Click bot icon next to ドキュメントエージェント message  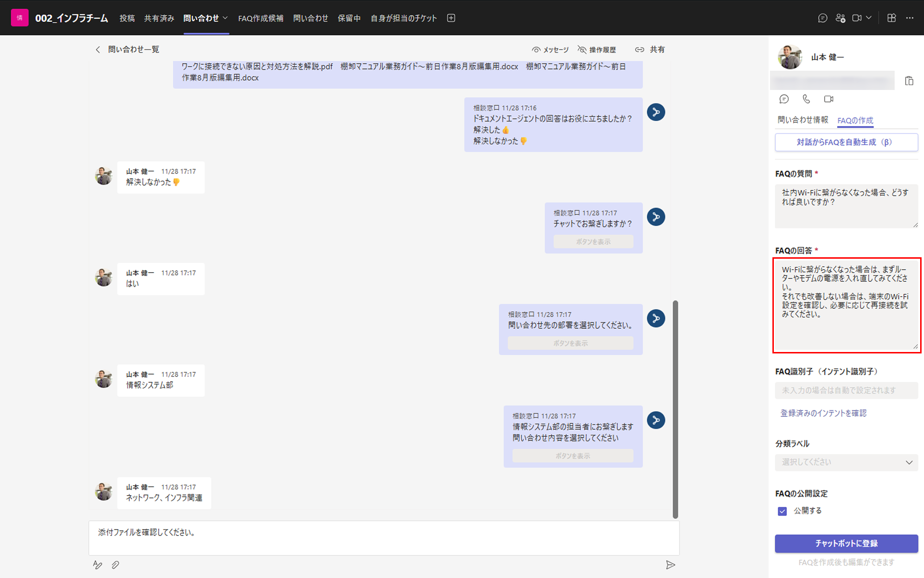(x=655, y=112)
